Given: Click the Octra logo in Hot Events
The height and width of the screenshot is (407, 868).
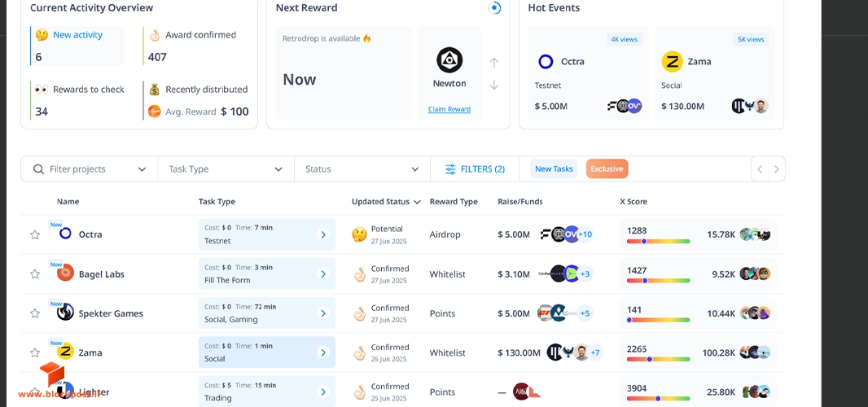Looking at the screenshot, I should (x=546, y=62).
